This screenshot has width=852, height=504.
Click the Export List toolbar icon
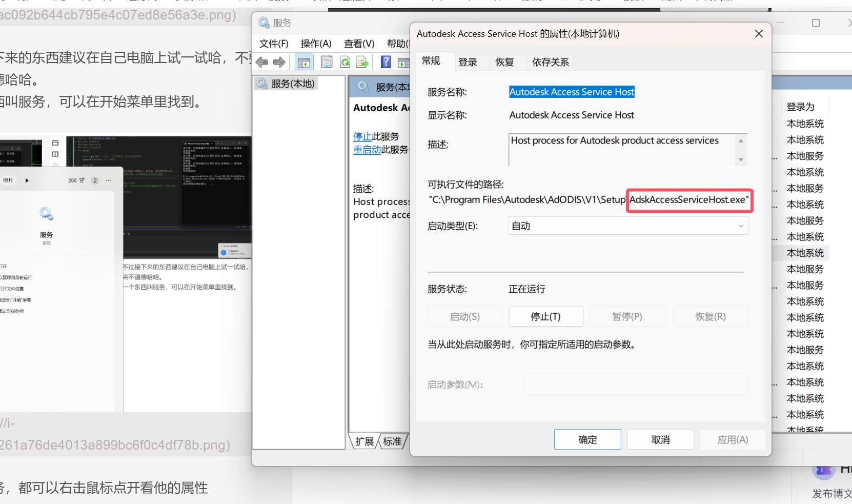(x=362, y=63)
